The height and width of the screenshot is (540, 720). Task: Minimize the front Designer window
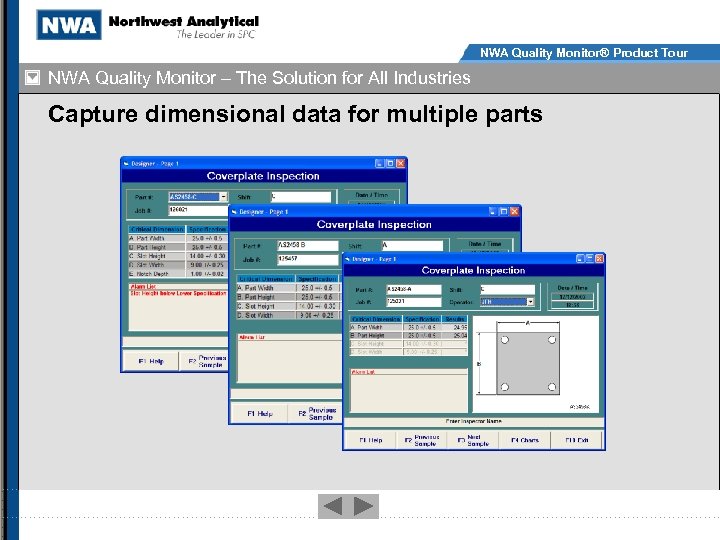click(580, 259)
